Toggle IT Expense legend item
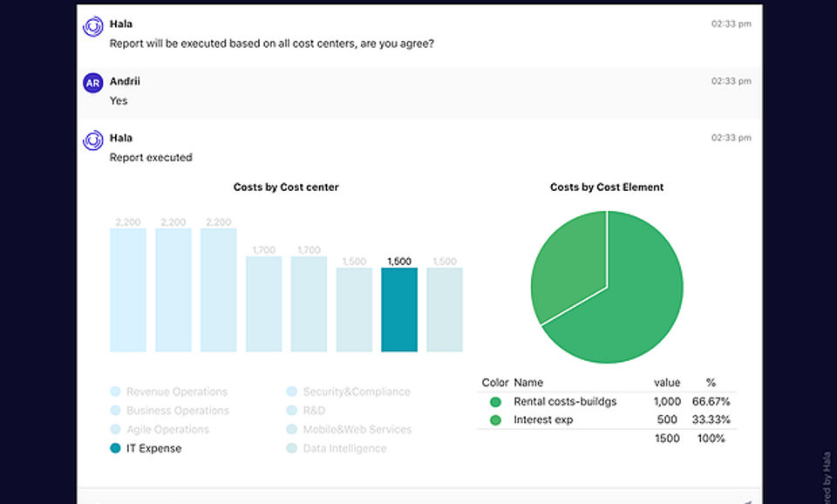The width and height of the screenshot is (837, 504). [146, 448]
